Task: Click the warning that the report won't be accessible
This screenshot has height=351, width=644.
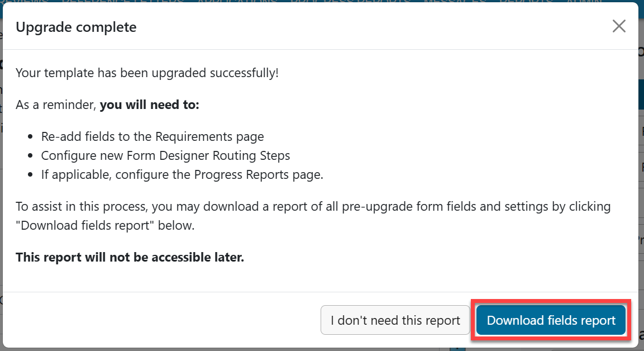Action: pos(130,257)
